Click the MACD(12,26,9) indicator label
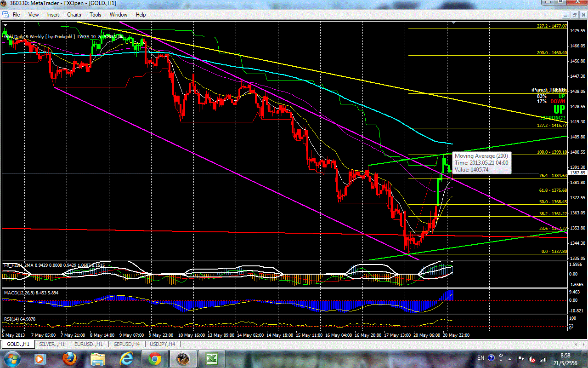The image size is (588, 368). pos(31,293)
